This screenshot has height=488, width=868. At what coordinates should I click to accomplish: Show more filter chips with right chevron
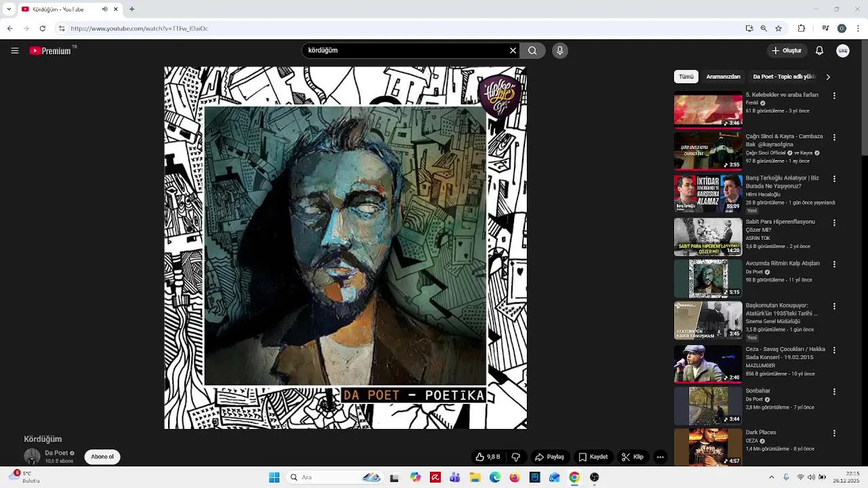pos(828,77)
